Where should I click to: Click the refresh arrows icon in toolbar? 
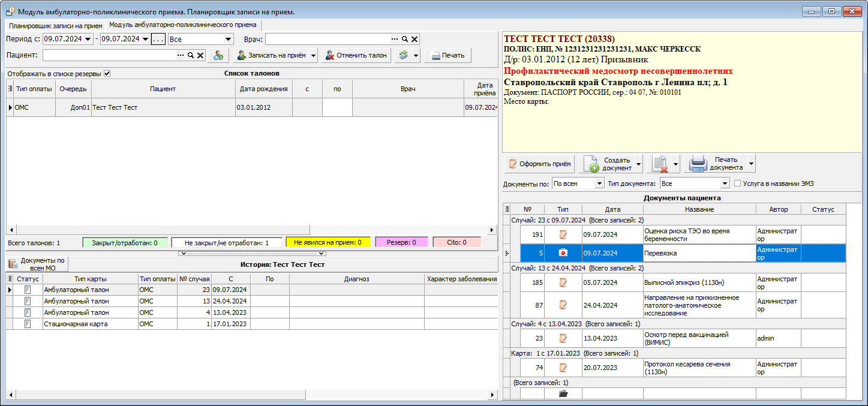[x=403, y=55]
